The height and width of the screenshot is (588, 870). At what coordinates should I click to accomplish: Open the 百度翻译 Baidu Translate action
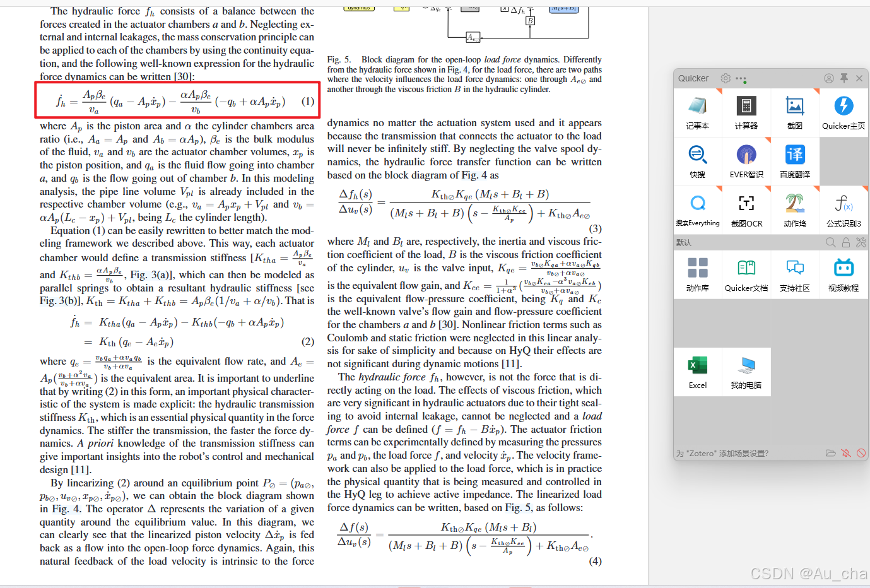pos(795,161)
